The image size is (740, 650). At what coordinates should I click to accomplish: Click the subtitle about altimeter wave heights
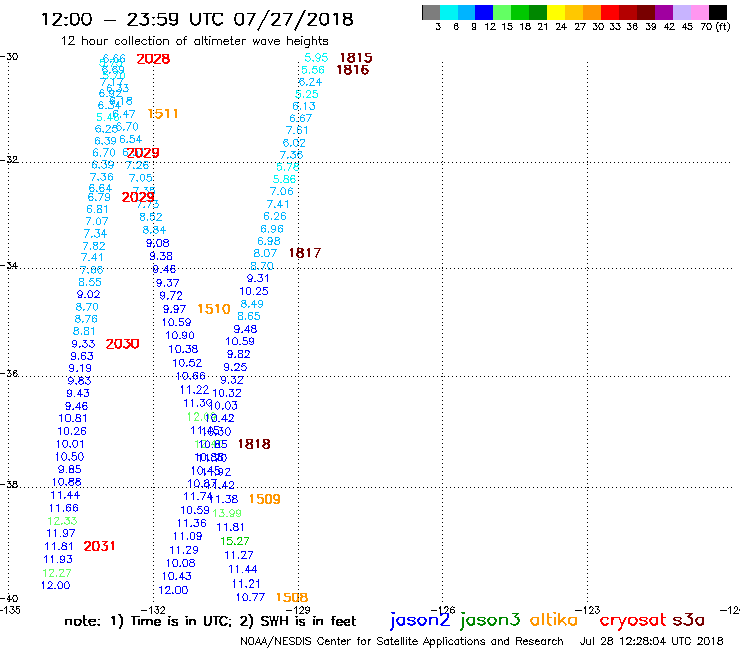[194, 41]
